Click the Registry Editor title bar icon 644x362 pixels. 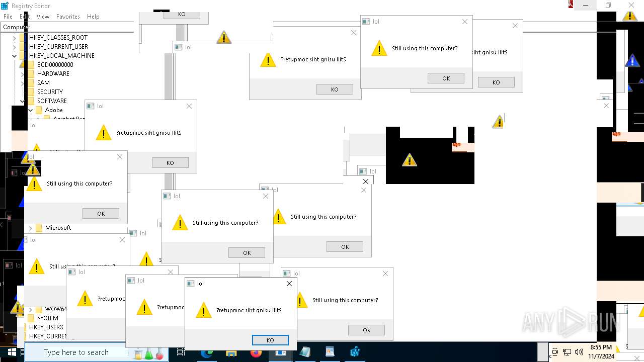5,6
